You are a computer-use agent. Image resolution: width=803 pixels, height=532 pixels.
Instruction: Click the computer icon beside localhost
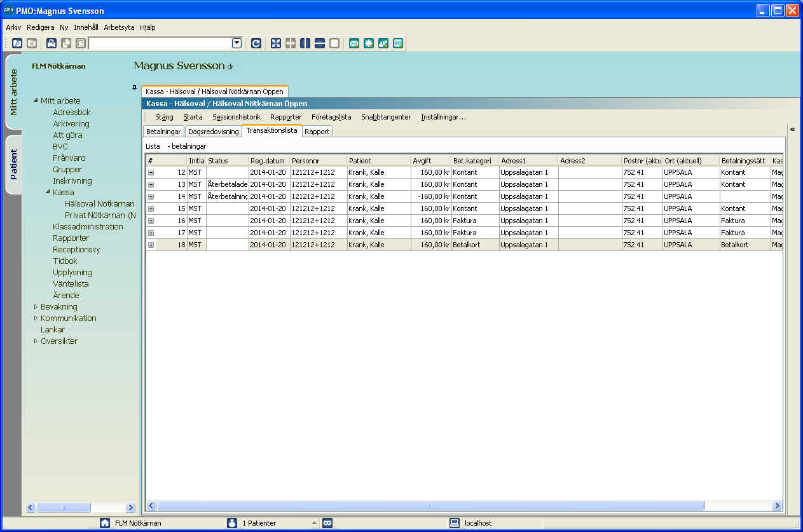point(455,523)
